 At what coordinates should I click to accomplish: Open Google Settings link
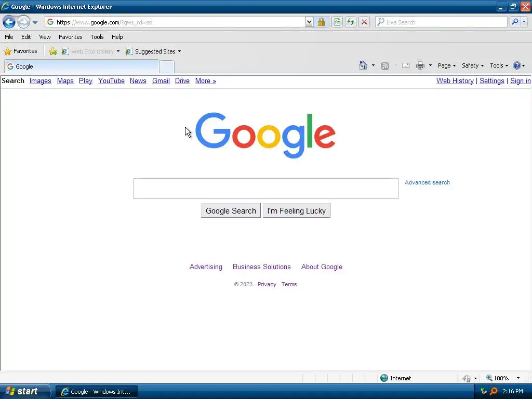click(491, 81)
